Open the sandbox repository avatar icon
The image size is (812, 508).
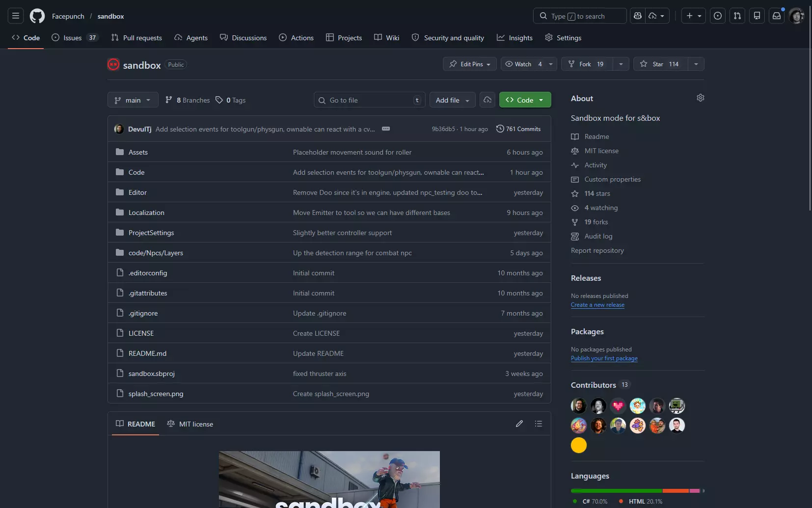[x=113, y=64]
